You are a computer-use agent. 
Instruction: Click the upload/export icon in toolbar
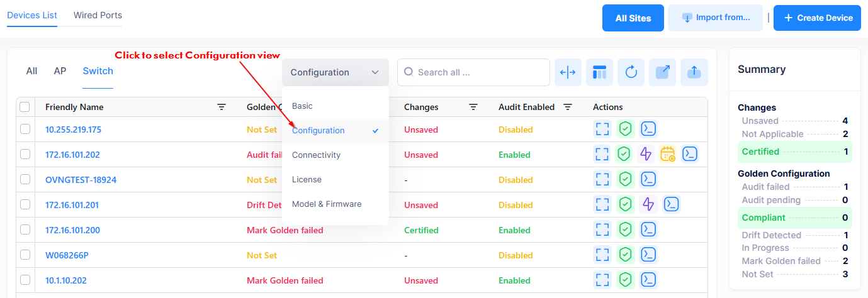694,72
